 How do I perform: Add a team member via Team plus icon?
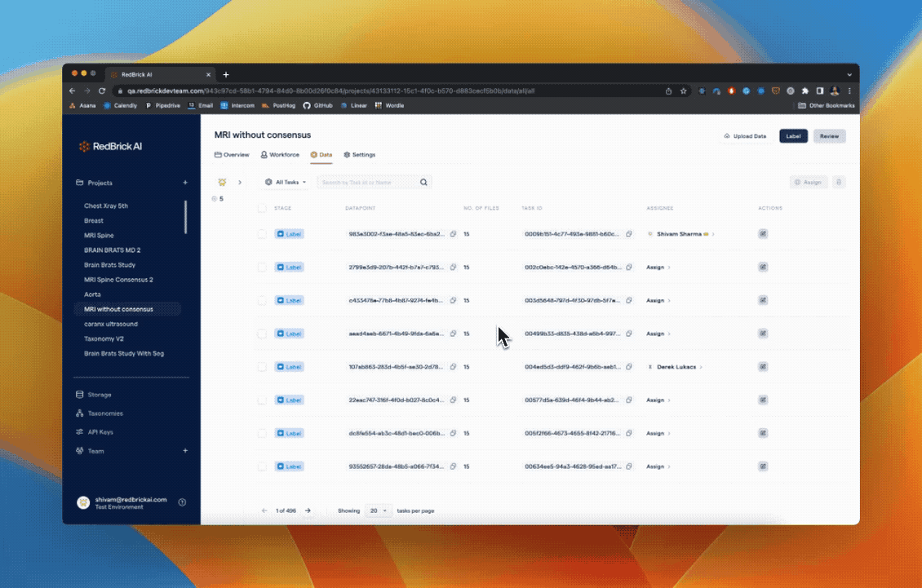[185, 451]
